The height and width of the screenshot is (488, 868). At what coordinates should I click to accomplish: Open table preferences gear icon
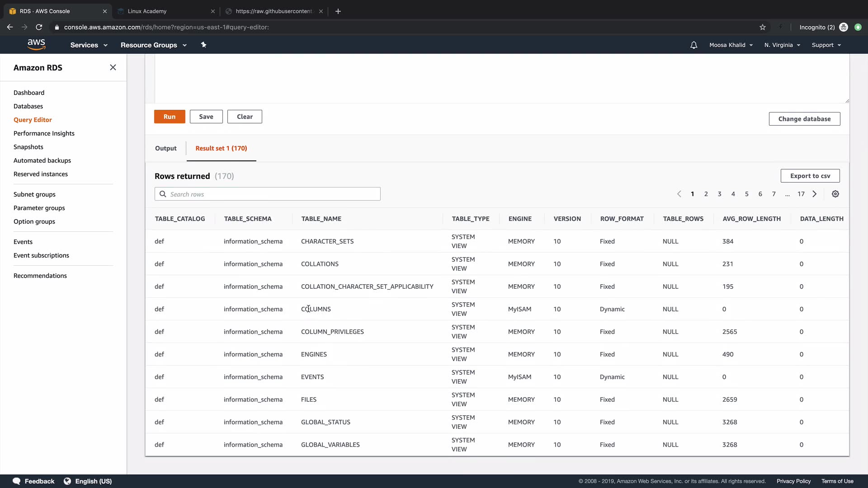click(835, 194)
